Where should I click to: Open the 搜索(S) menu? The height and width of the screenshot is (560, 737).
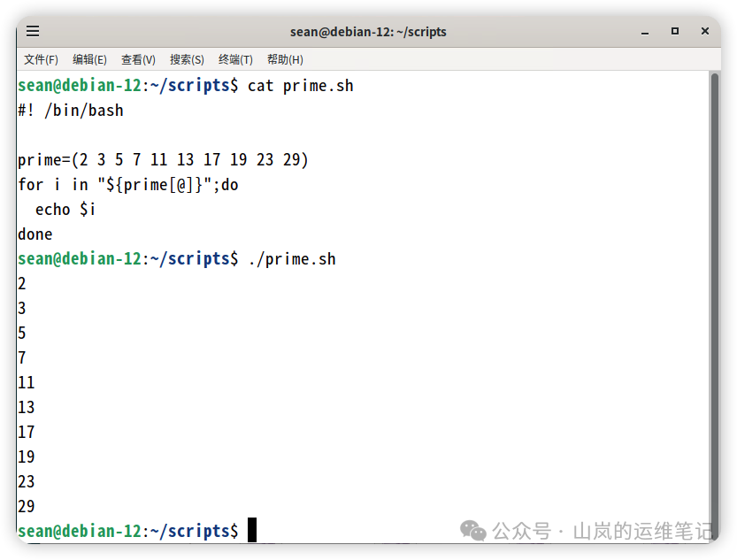pyautogui.click(x=187, y=59)
